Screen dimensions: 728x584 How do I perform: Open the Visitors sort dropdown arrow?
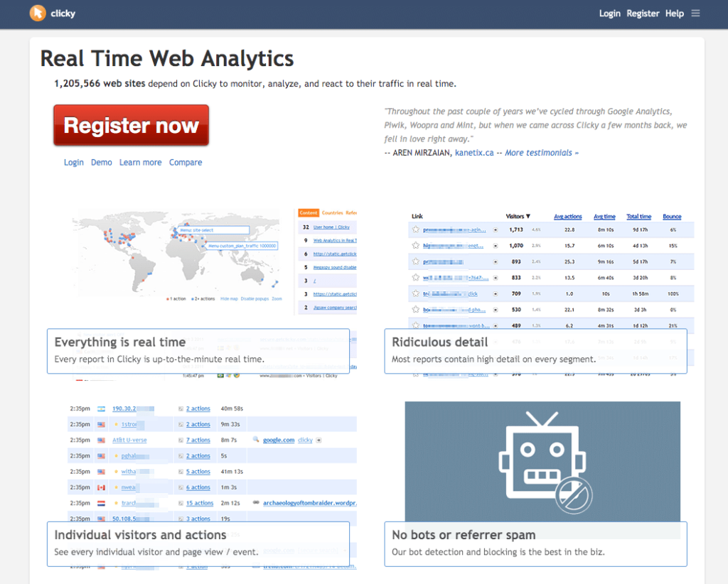pyautogui.click(x=529, y=215)
